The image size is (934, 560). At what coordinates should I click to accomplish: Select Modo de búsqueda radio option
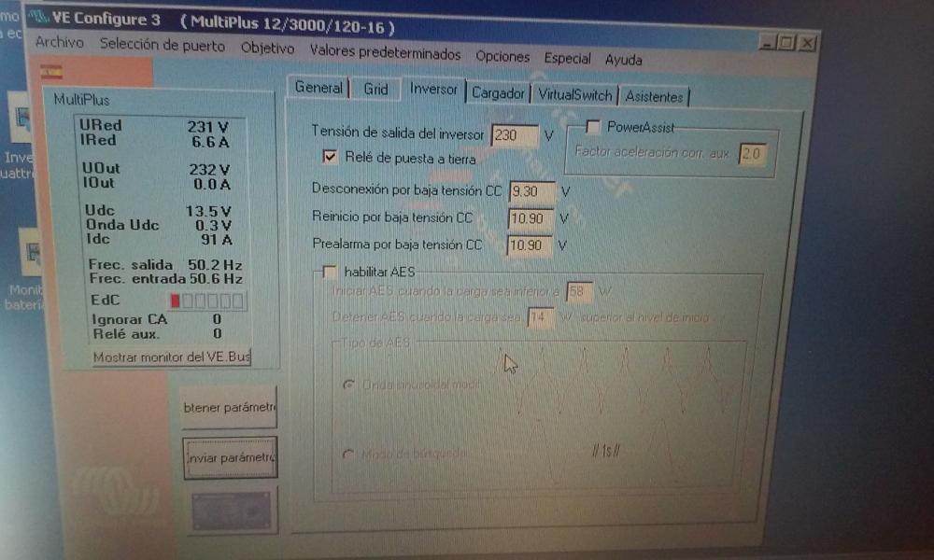tap(348, 455)
